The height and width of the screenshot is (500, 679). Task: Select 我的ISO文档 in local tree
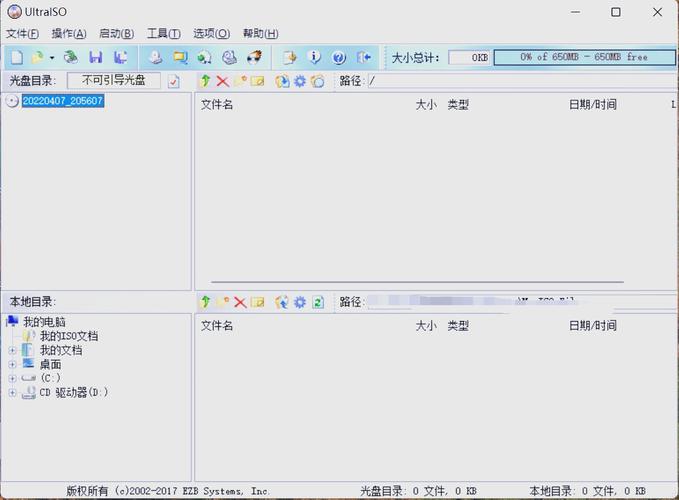click(x=69, y=336)
